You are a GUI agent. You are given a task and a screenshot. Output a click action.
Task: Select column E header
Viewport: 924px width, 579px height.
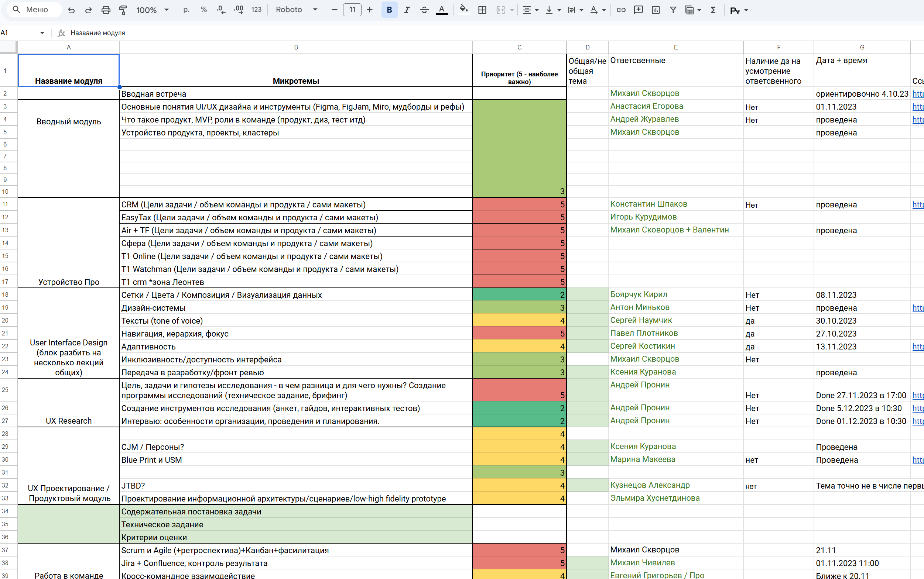675,47
